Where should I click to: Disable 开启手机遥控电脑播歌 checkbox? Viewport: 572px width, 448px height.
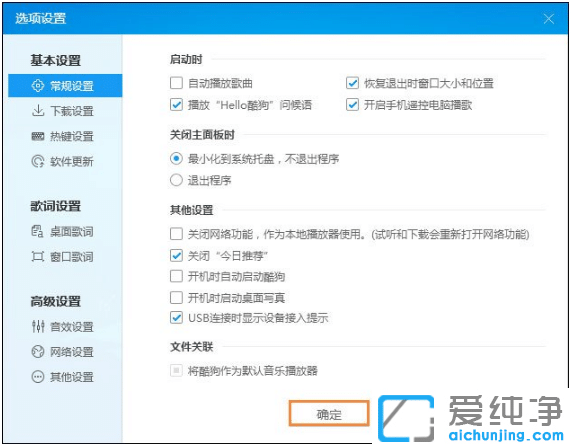click(352, 105)
